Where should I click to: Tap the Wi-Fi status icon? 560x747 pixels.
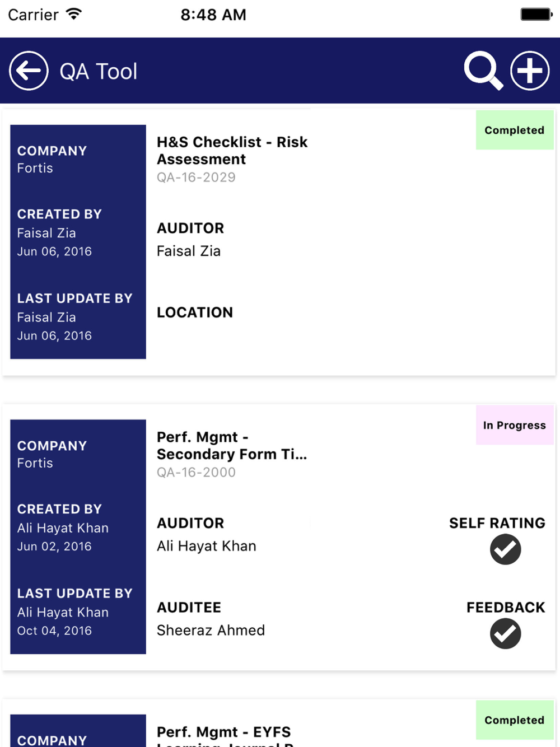[73, 14]
